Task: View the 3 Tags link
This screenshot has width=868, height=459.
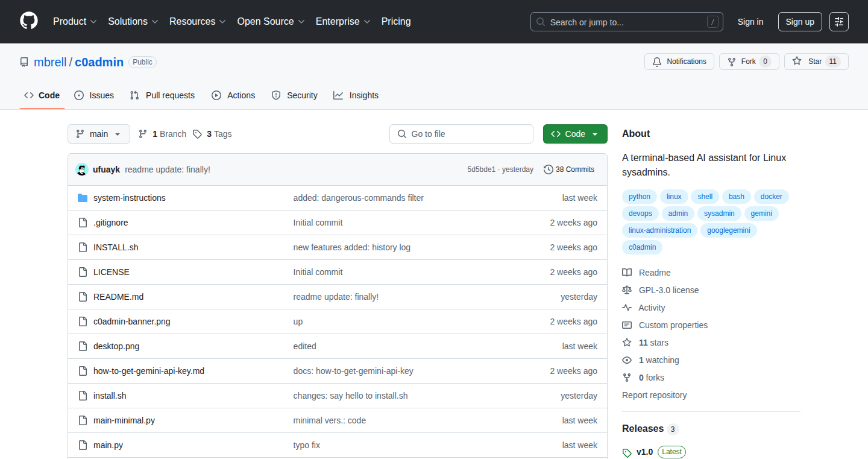Action: click(x=212, y=134)
